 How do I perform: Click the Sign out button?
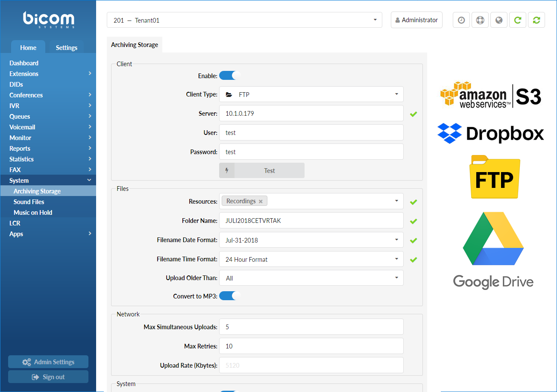[48, 377]
